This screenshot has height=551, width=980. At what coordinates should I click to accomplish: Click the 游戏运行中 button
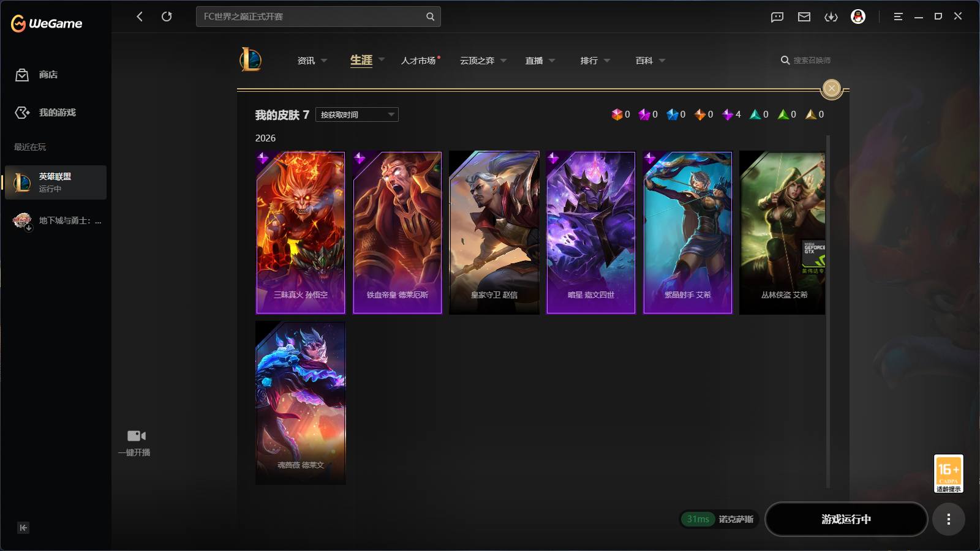[x=846, y=519]
